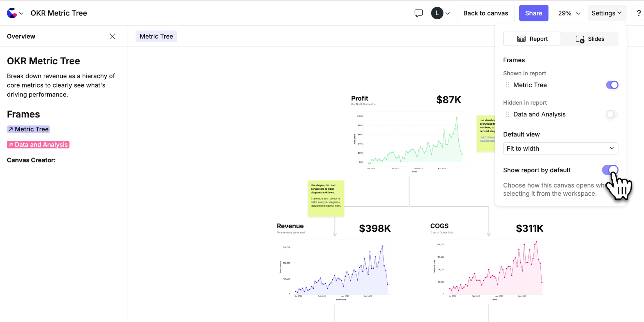The height and width of the screenshot is (322, 644).
Task: Enable Data and Analysis frame toggle
Action: [612, 114]
